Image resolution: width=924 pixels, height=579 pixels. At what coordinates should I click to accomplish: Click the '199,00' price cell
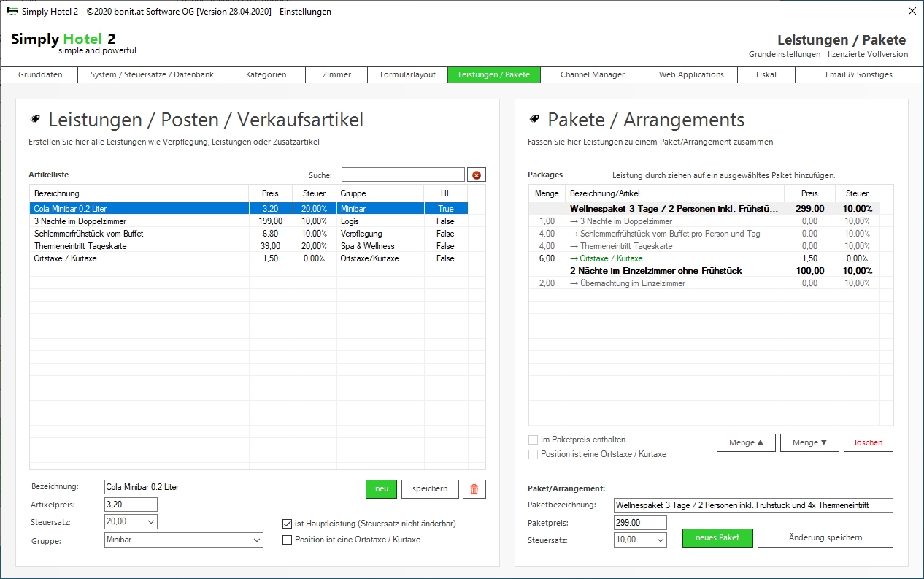[x=271, y=221]
